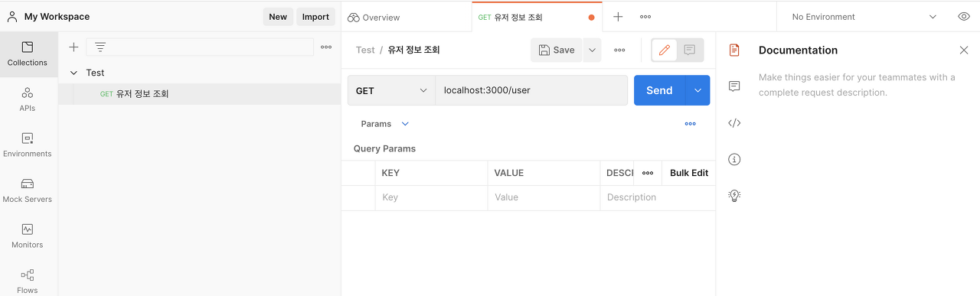
Task: Open tab bar more options ellipsis
Action: (x=645, y=17)
